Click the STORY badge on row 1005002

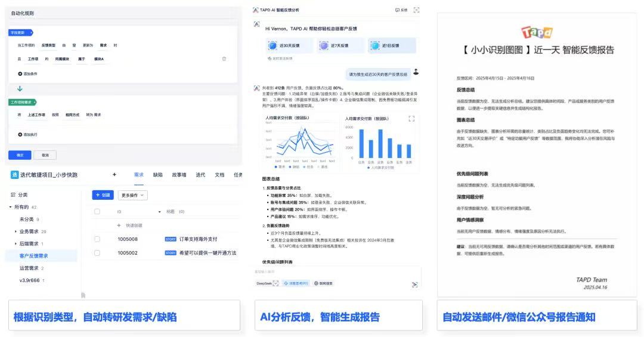click(171, 253)
